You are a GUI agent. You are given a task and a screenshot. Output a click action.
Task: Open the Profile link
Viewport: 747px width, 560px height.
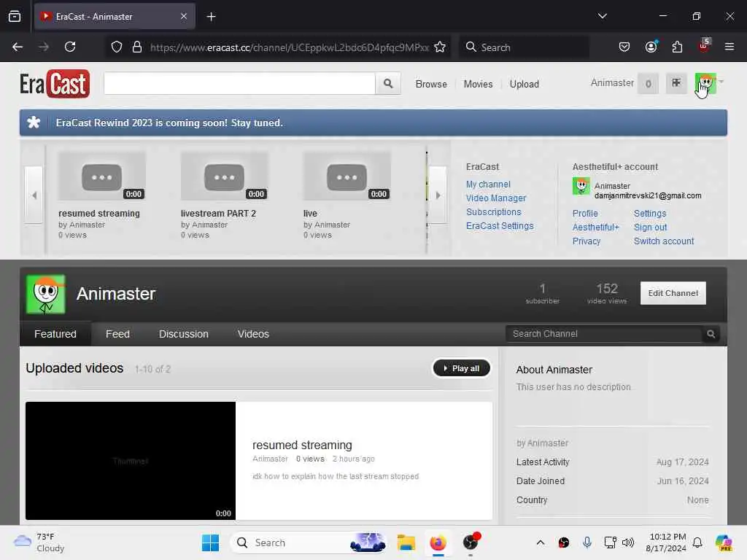coord(585,214)
